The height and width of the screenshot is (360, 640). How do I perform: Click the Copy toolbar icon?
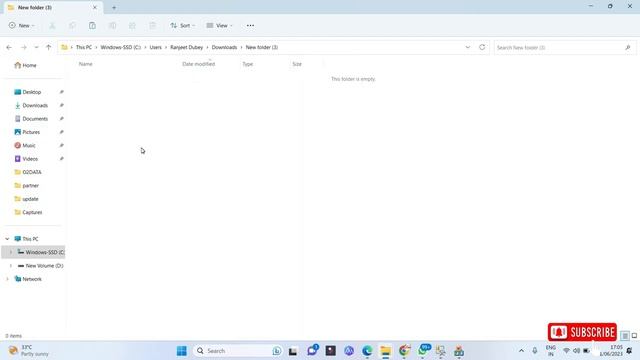coord(72,25)
